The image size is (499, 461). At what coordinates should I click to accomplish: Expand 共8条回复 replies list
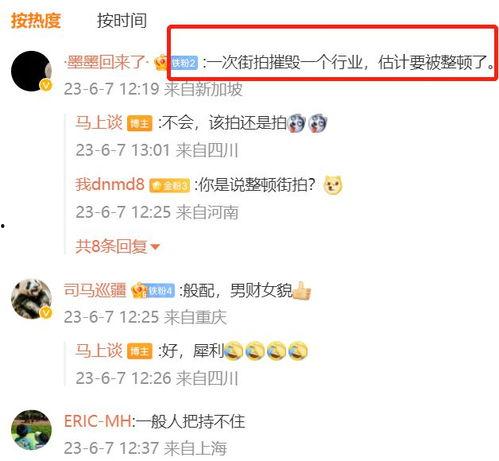click(x=117, y=246)
